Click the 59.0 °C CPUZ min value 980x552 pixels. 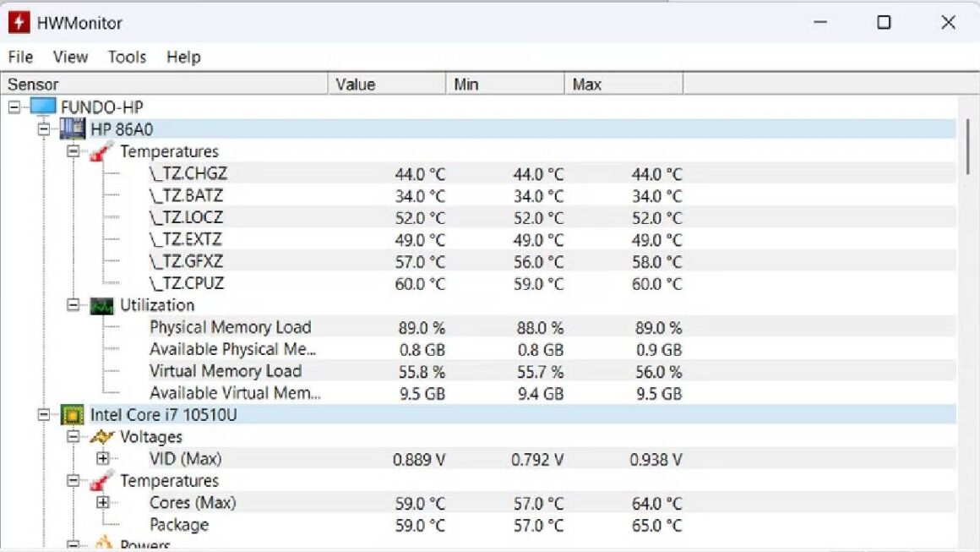pos(538,284)
